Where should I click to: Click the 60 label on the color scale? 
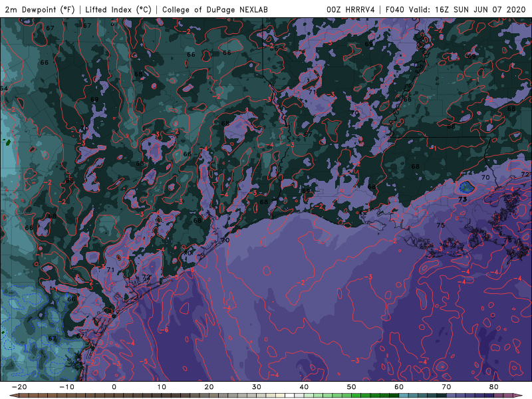(399, 387)
